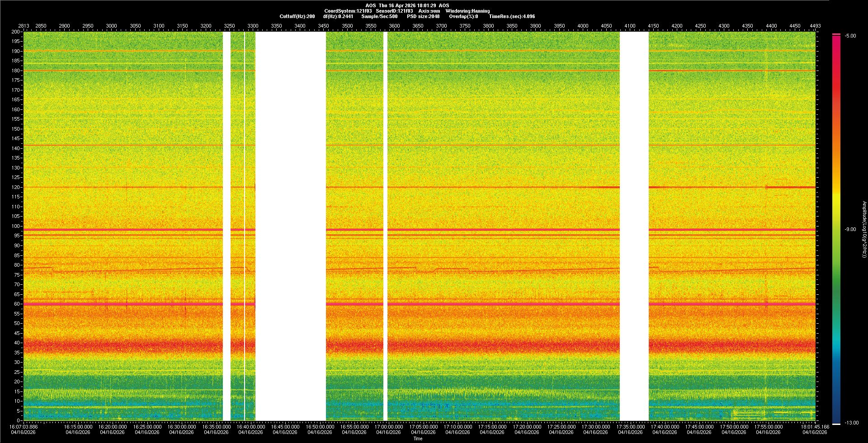Click the 17:50:00.000 time axis tick label
This screenshot has height=443, width=868.
tap(734, 427)
